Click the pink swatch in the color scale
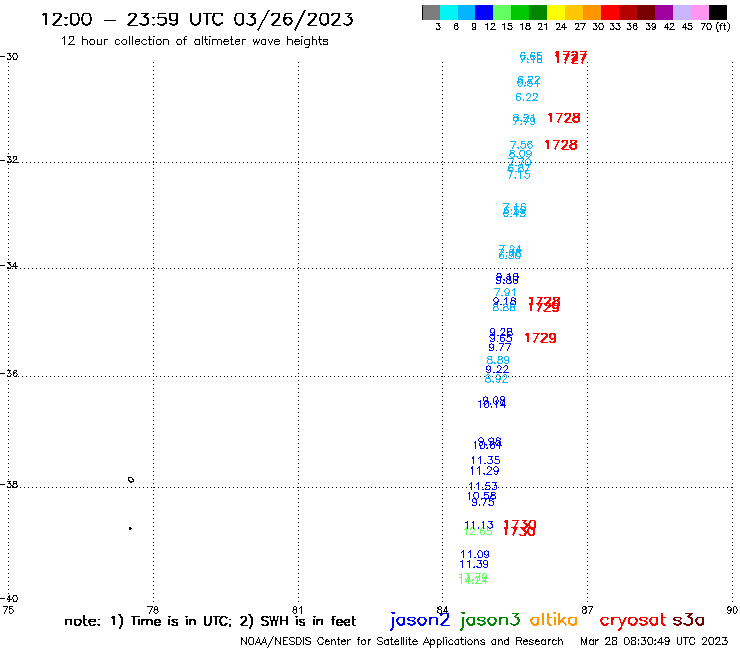 (699, 12)
